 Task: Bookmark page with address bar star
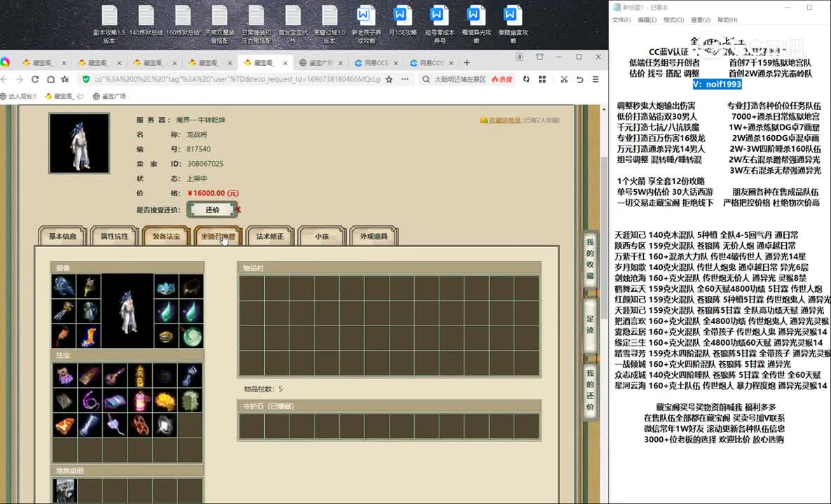coord(389,79)
